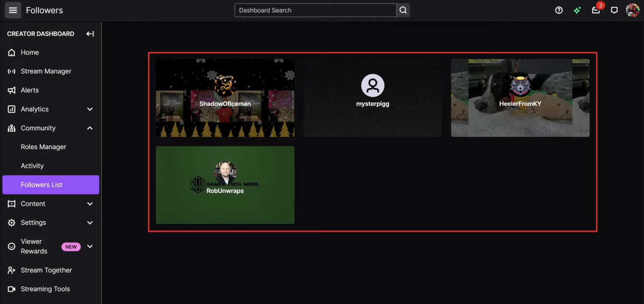
Task: Click the ShadowOfIceman username link
Action: (225, 104)
